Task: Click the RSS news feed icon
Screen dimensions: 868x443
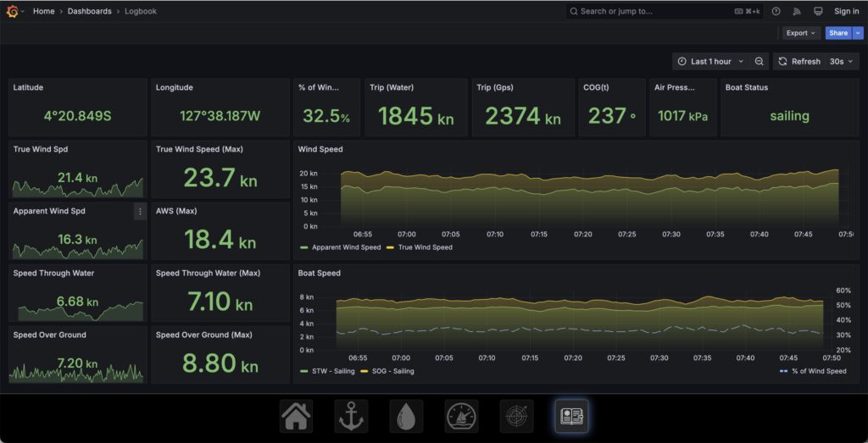Action: (797, 11)
